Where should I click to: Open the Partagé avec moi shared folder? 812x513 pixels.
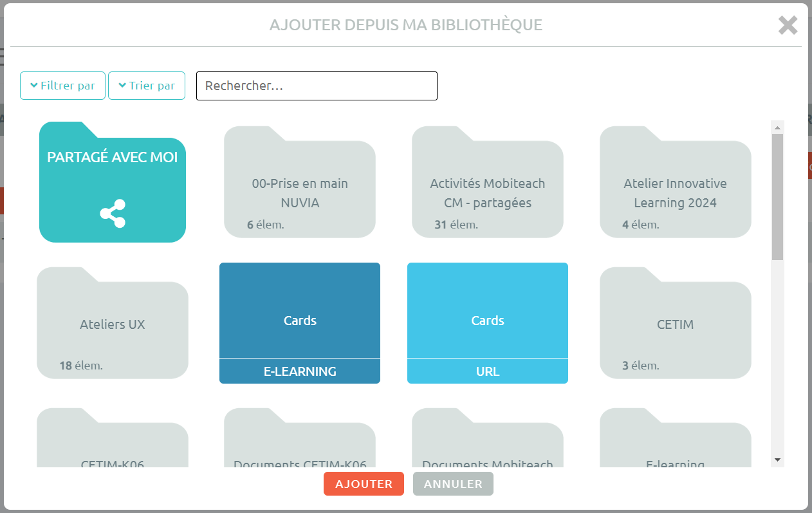click(113, 182)
